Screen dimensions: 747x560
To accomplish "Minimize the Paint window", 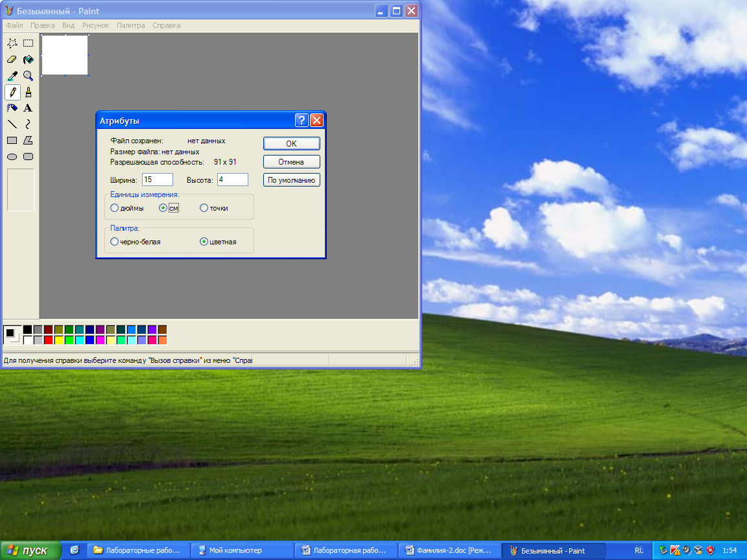I will (381, 10).
